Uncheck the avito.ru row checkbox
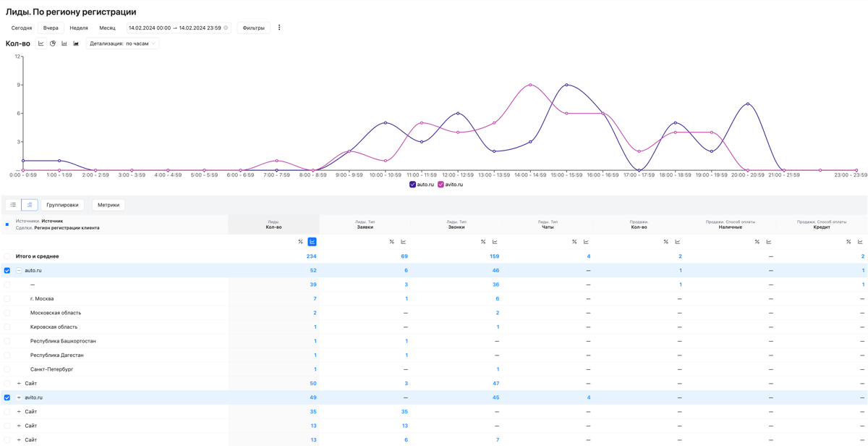 click(x=7, y=397)
